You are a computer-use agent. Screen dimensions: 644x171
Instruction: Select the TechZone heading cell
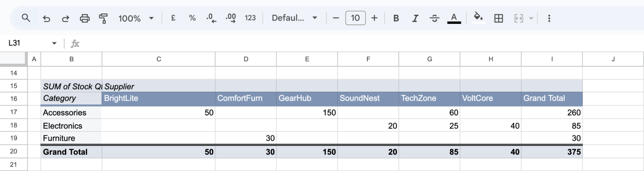pyautogui.click(x=429, y=98)
